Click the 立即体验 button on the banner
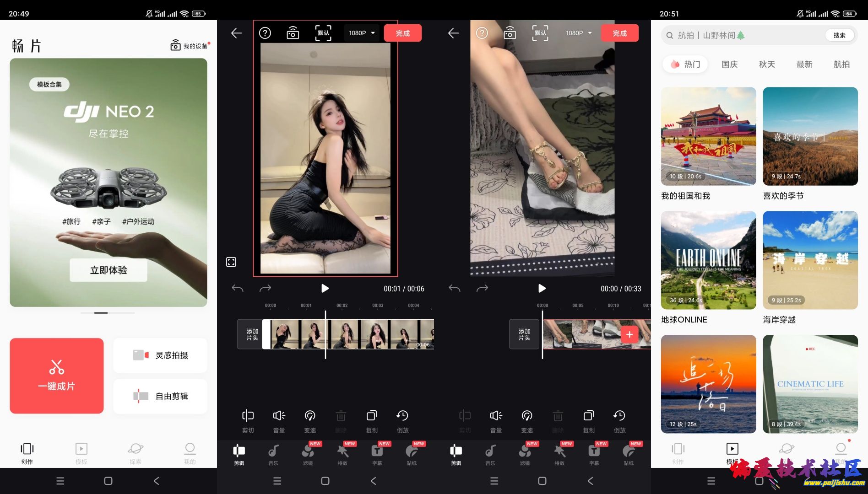Screen dimensions: 868x494 [108, 270]
